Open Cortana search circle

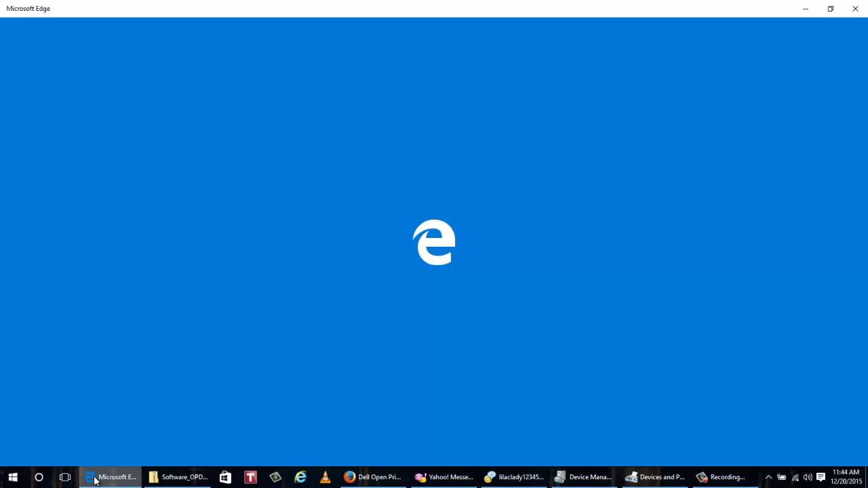coord(39,477)
